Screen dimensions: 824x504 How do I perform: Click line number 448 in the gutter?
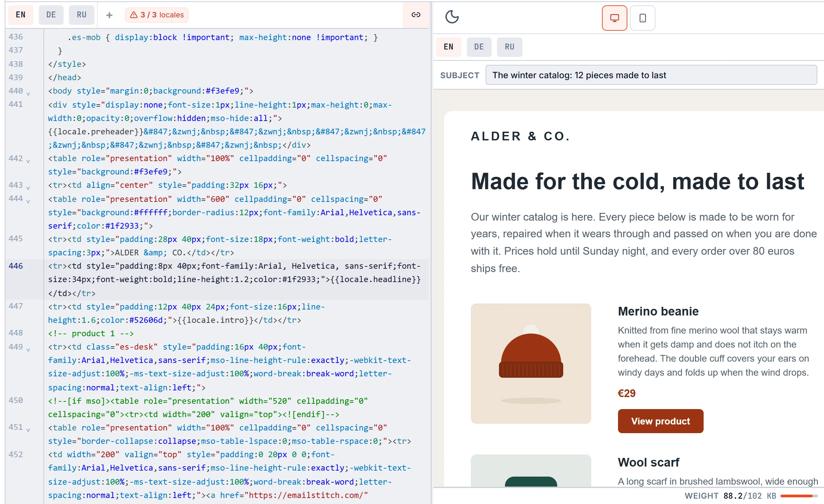(x=16, y=333)
